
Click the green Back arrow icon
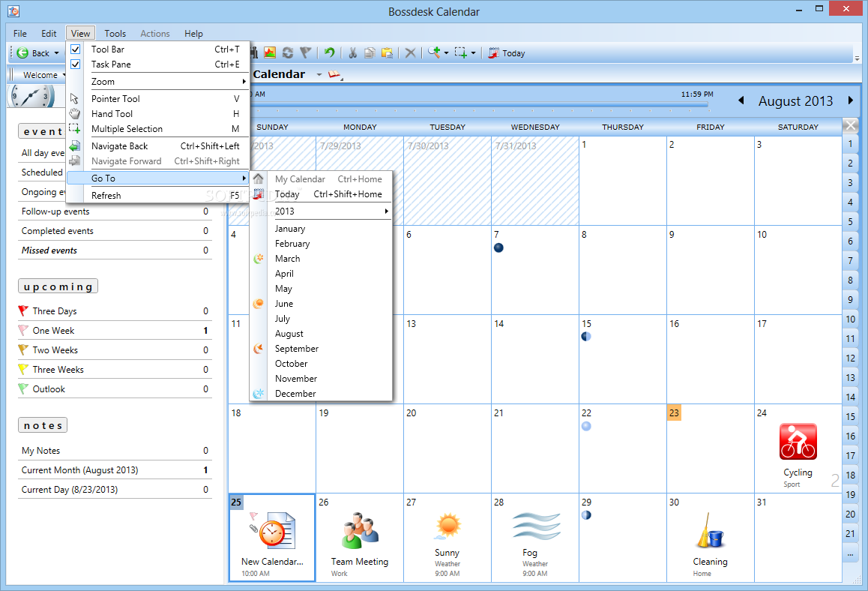tap(22, 53)
